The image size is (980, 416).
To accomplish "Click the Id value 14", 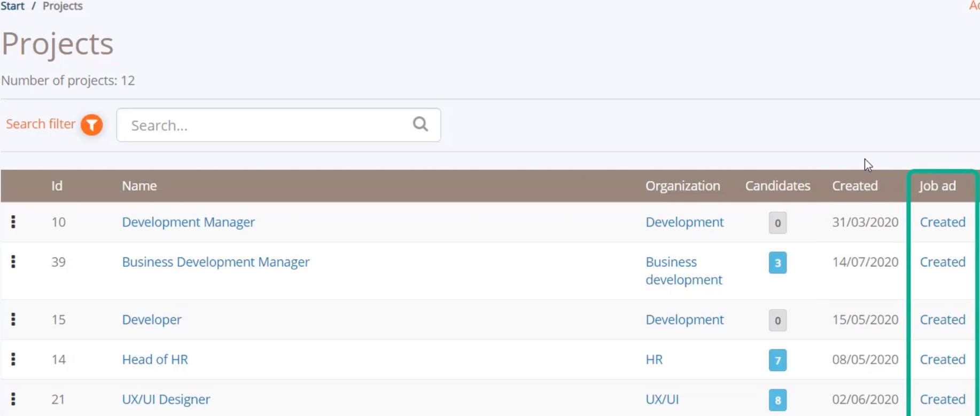I will coord(58,359).
